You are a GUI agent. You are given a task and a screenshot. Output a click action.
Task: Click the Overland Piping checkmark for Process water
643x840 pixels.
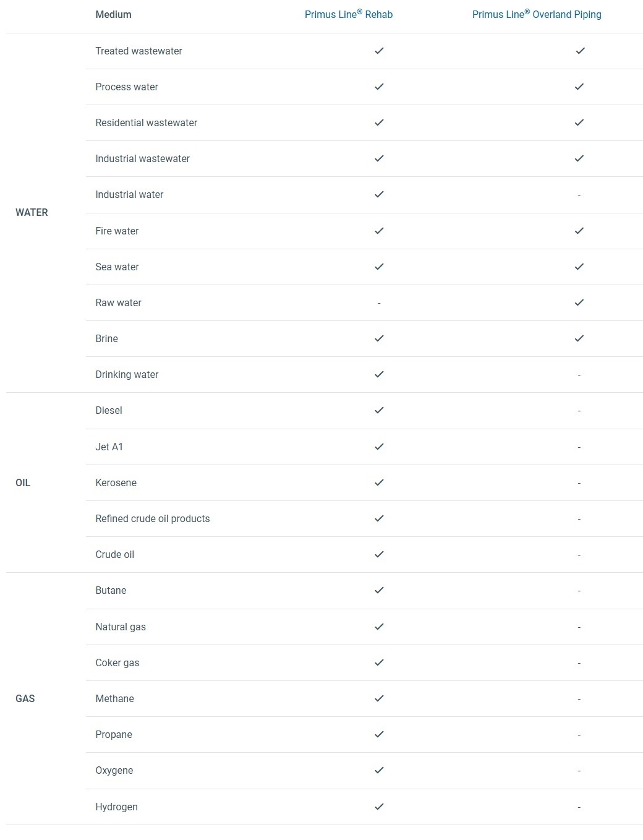tap(579, 87)
